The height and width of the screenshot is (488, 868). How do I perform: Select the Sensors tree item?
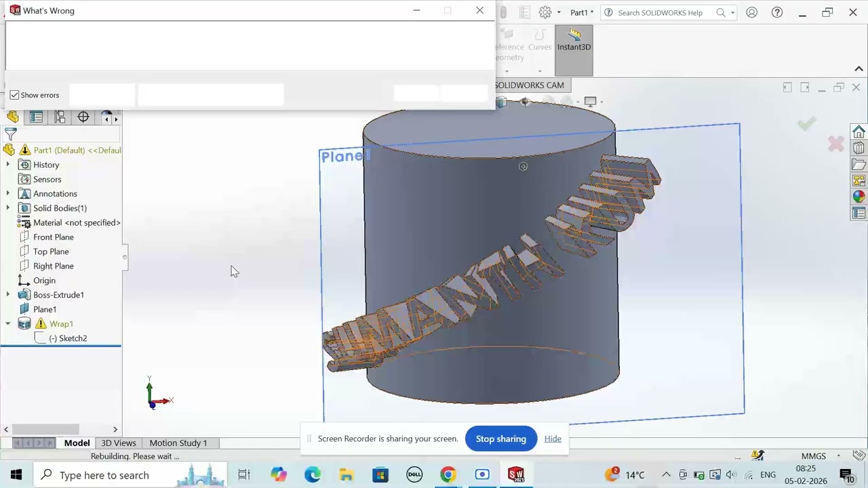click(47, 180)
